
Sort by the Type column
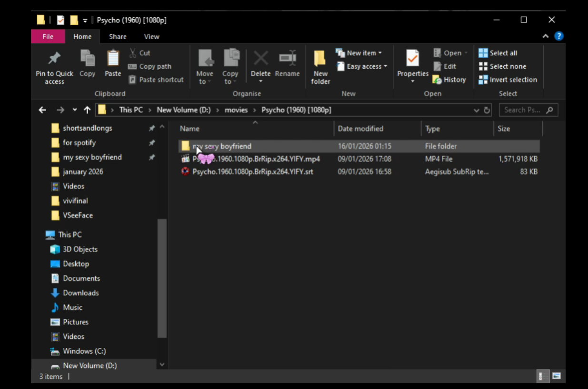[458, 128]
